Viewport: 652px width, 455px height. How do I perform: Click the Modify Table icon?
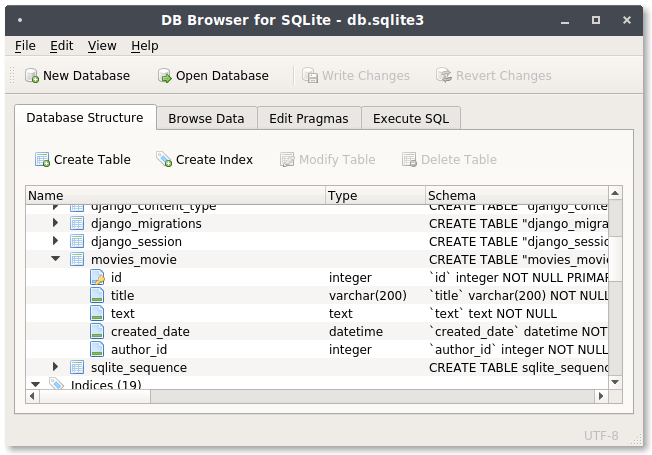[x=287, y=159]
